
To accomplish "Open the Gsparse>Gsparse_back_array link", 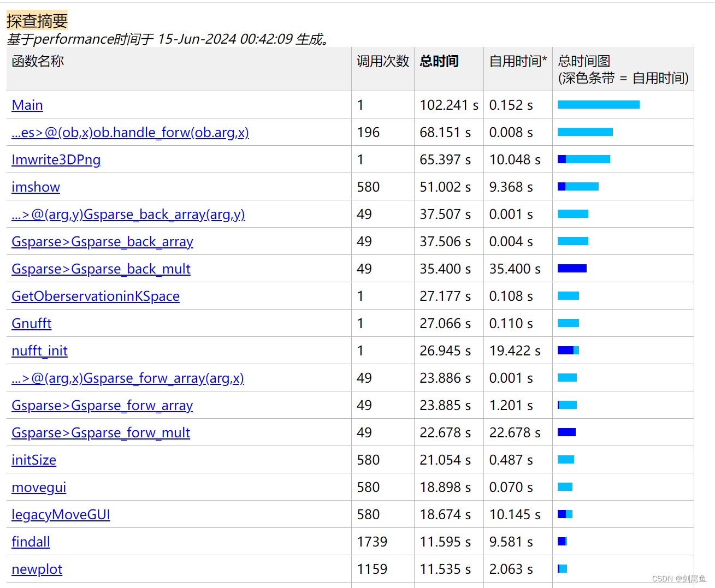I will 102,241.
